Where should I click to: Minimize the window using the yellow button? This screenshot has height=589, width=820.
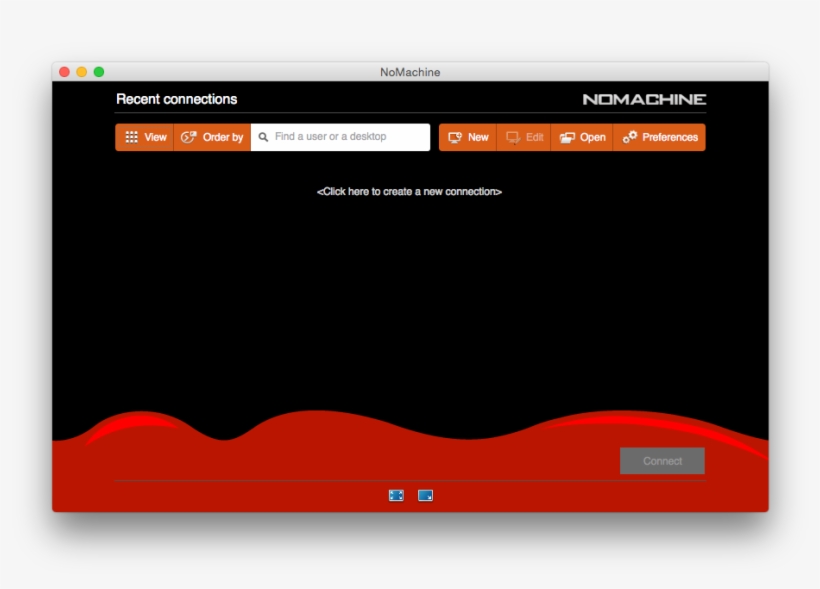pyautogui.click(x=82, y=72)
